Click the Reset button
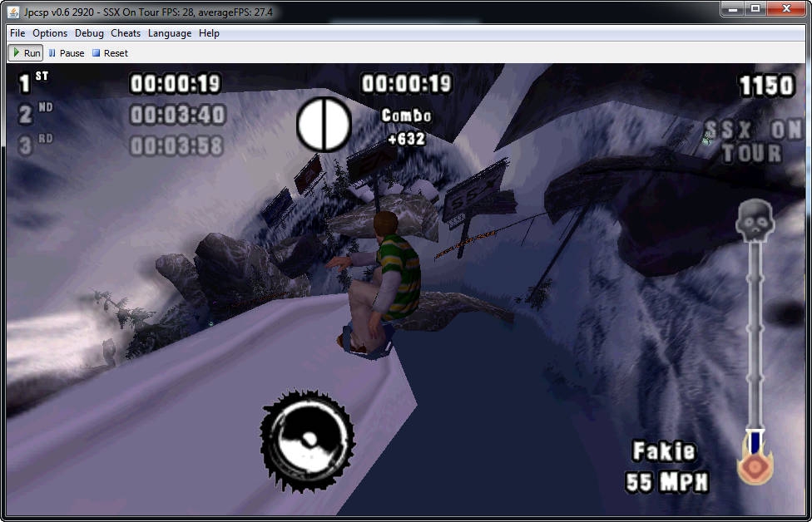 [110, 52]
